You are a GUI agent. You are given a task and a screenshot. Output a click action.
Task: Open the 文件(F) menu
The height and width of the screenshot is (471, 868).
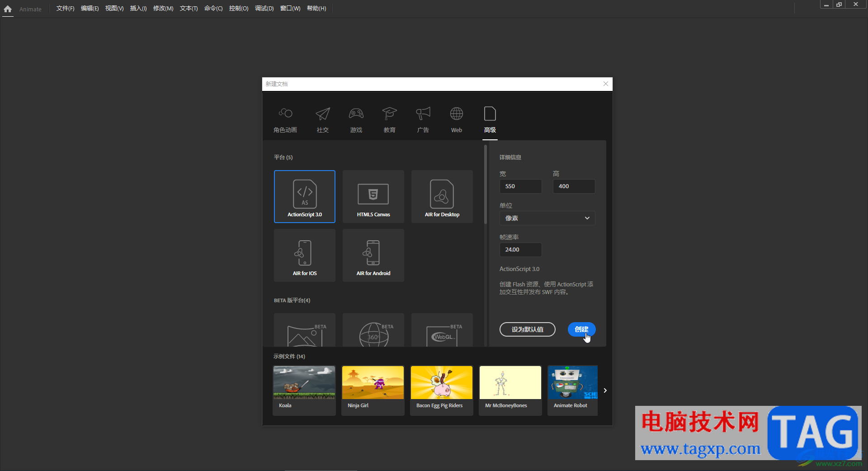(x=65, y=9)
